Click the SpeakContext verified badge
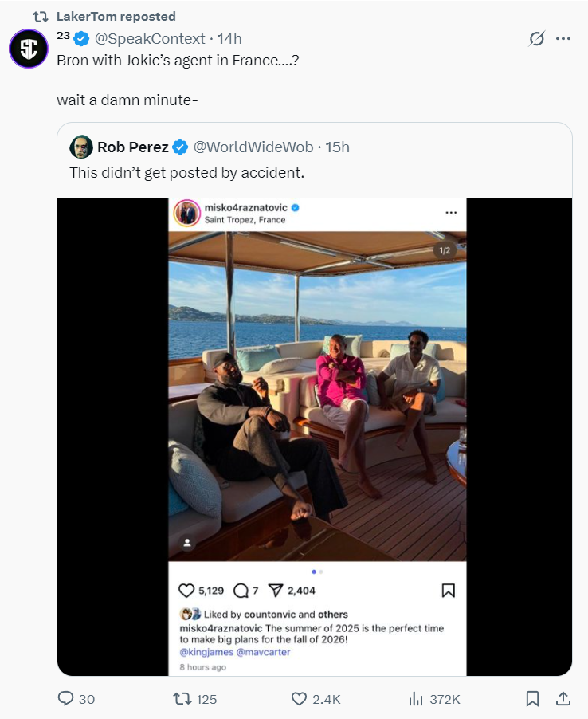The height and width of the screenshot is (719, 588). point(81,39)
